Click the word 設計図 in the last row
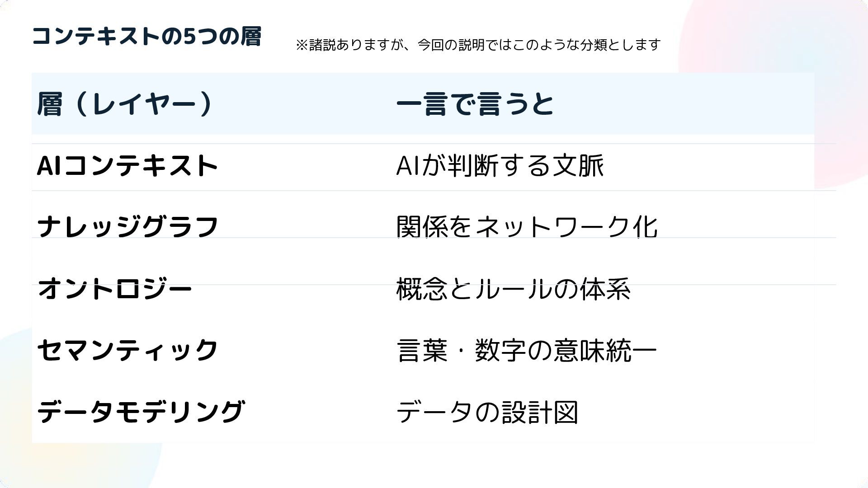The height and width of the screenshot is (488, 868). pos(540,412)
